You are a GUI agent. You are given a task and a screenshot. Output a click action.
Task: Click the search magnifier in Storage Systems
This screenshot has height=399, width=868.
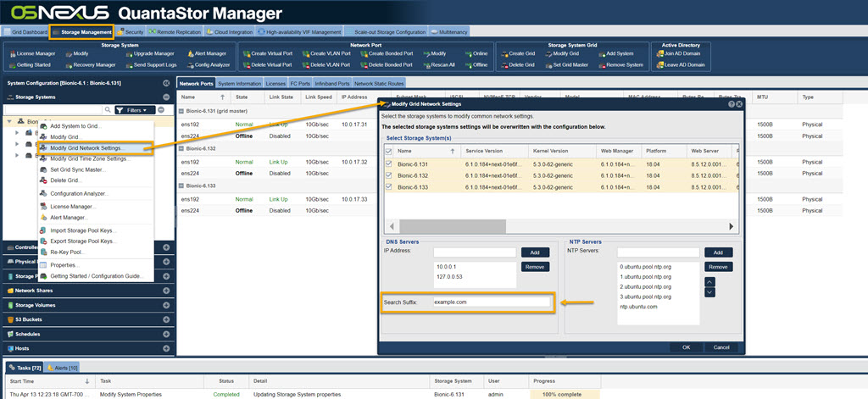coord(108,110)
